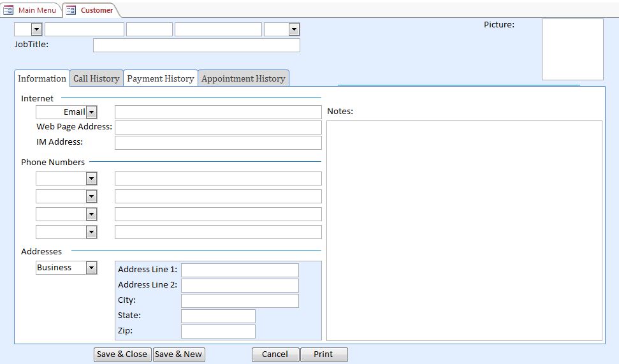Screen dimensions: 619x364
Task: Switch to the Main Menu document tab
Action: (x=36, y=10)
